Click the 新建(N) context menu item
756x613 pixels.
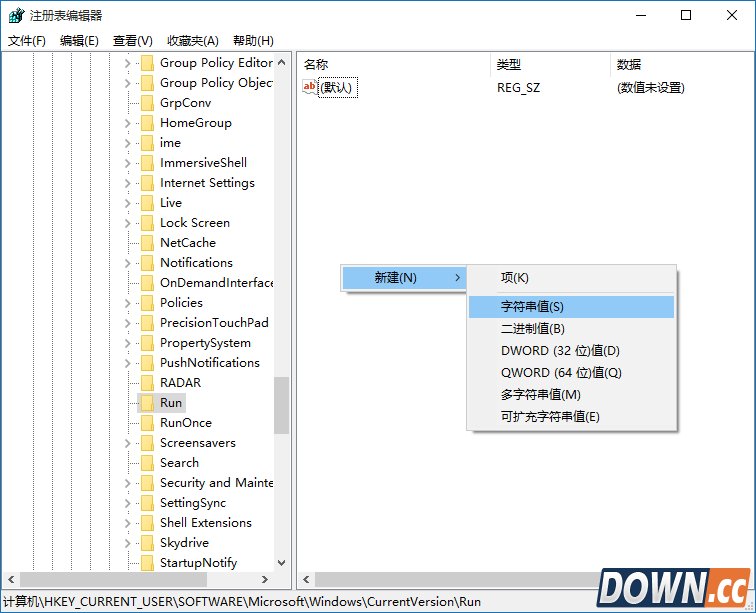pos(404,278)
